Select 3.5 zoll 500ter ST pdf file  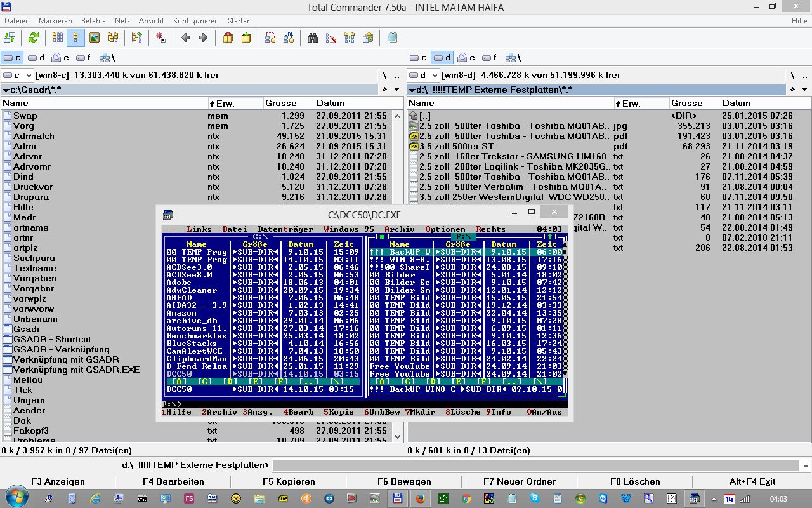457,146
